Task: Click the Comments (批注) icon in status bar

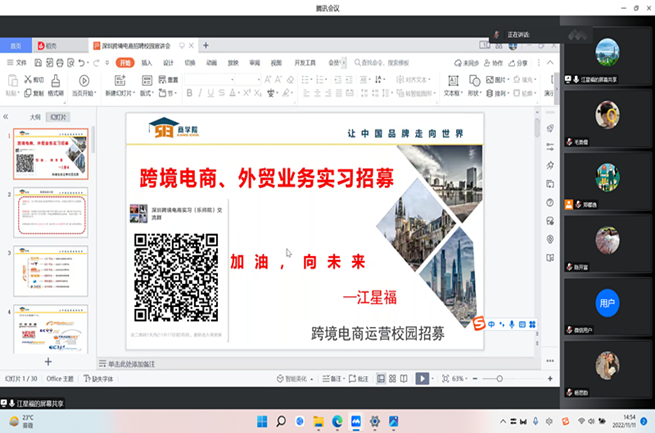Action: [x=352, y=379]
